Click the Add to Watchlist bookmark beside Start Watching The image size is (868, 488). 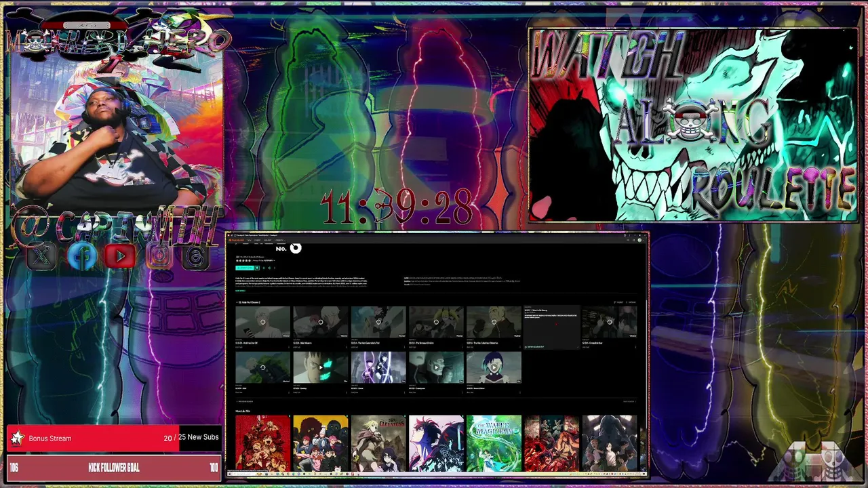click(x=257, y=268)
